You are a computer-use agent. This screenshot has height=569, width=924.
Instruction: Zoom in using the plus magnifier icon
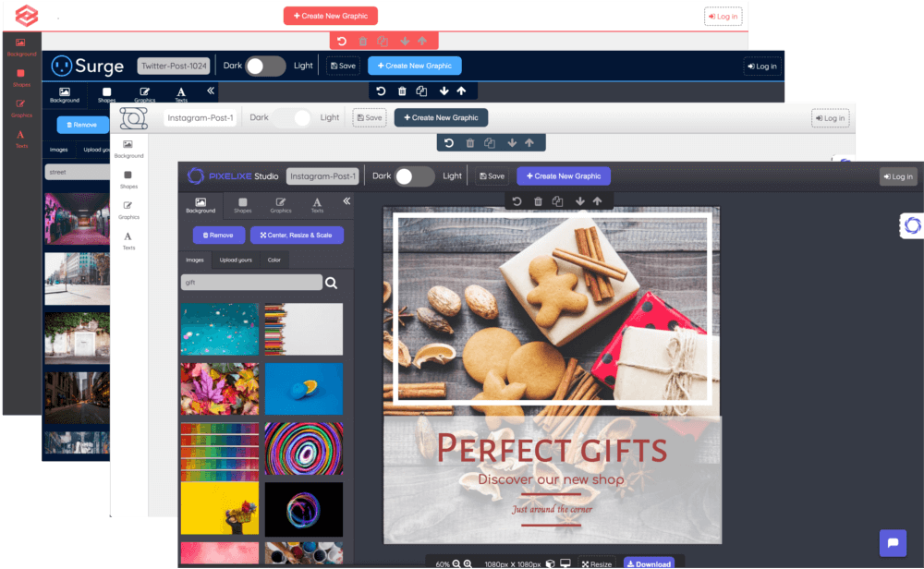coord(468,563)
